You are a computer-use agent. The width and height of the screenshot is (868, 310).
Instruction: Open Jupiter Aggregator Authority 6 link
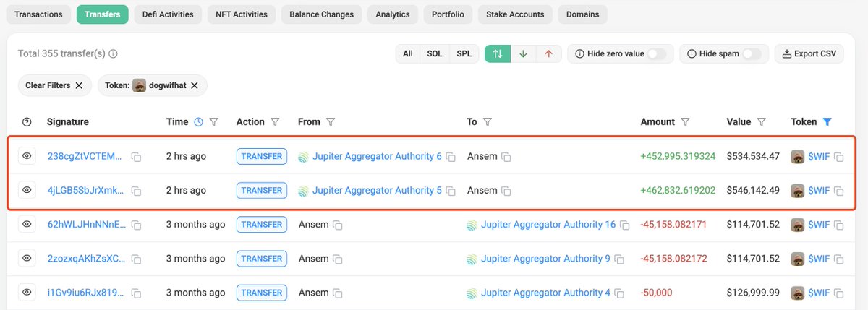tap(377, 156)
